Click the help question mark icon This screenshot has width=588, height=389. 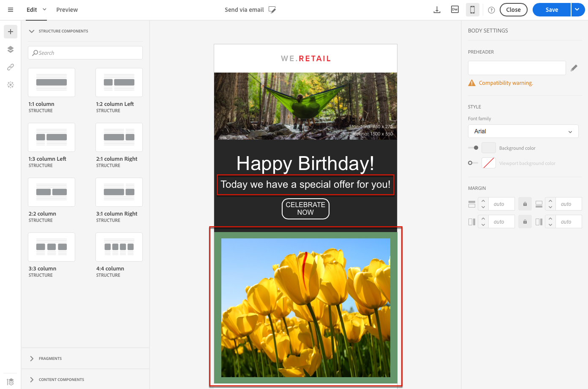pyautogui.click(x=491, y=10)
